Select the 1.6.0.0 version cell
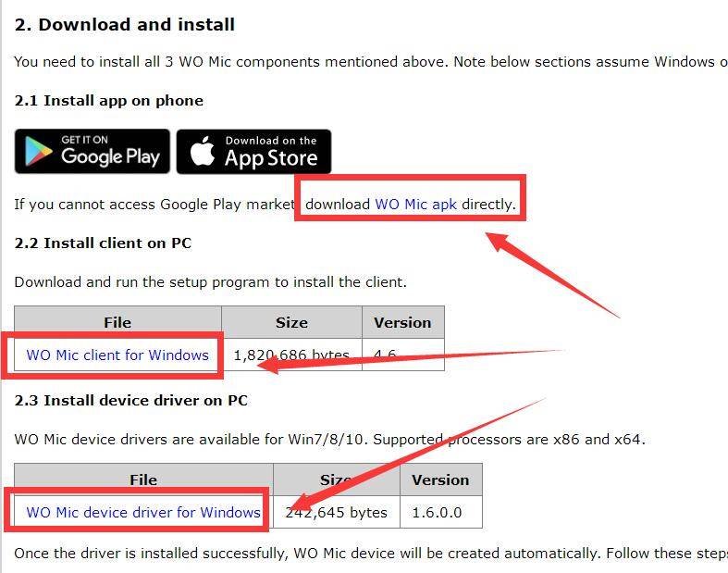This screenshot has height=573, width=728. (440, 512)
